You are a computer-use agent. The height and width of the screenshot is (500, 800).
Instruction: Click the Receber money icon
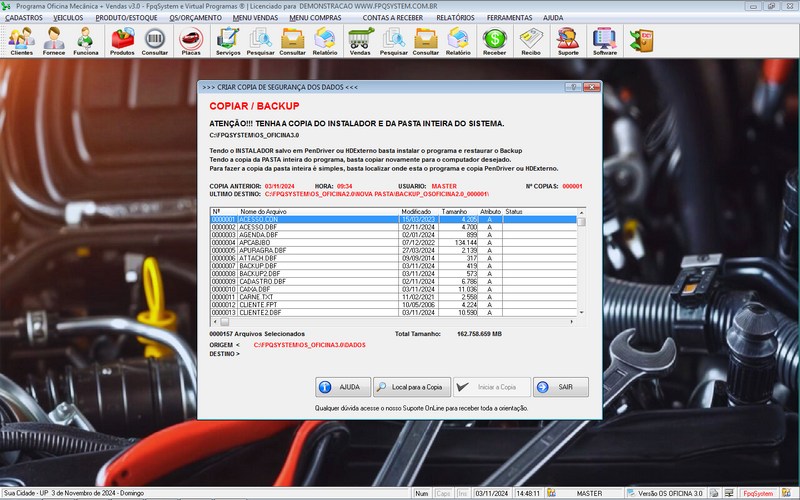pos(494,40)
